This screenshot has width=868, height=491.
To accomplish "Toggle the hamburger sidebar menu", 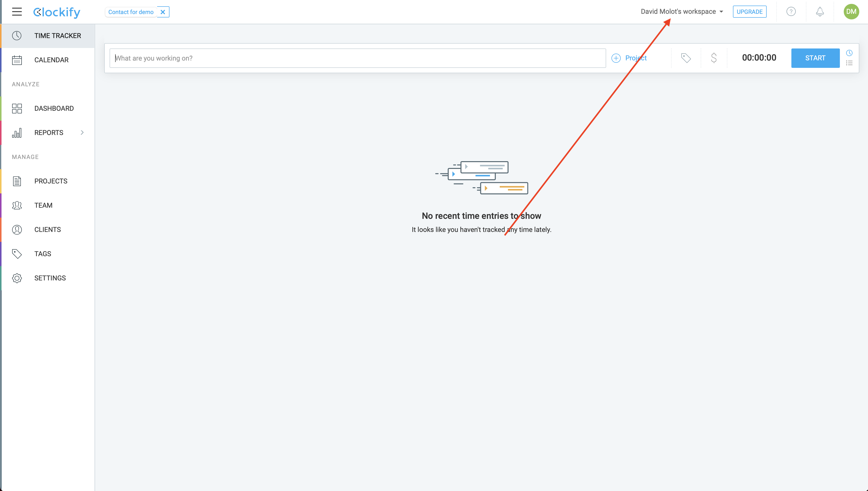I will [17, 12].
